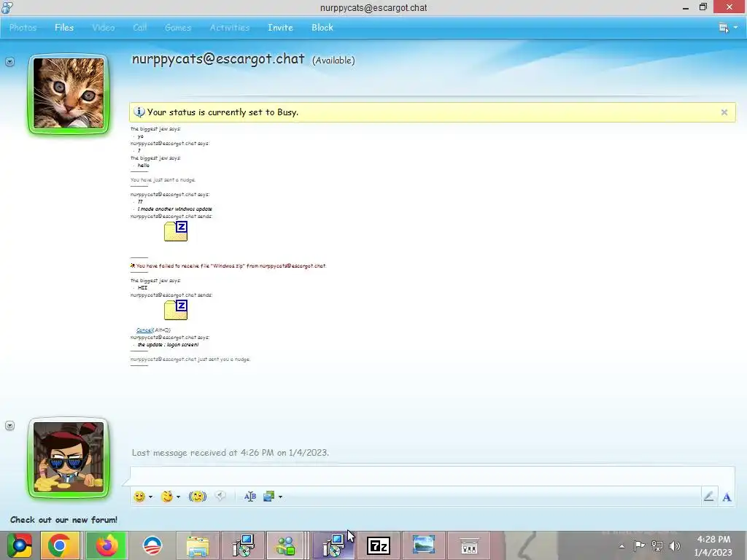The image size is (747, 560).
Task: Click the Call toolbar item
Action: click(139, 28)
